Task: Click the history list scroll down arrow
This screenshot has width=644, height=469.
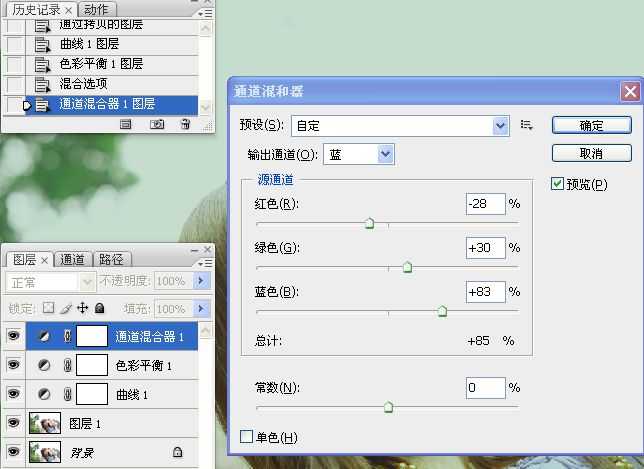Action: click(205, 108)
